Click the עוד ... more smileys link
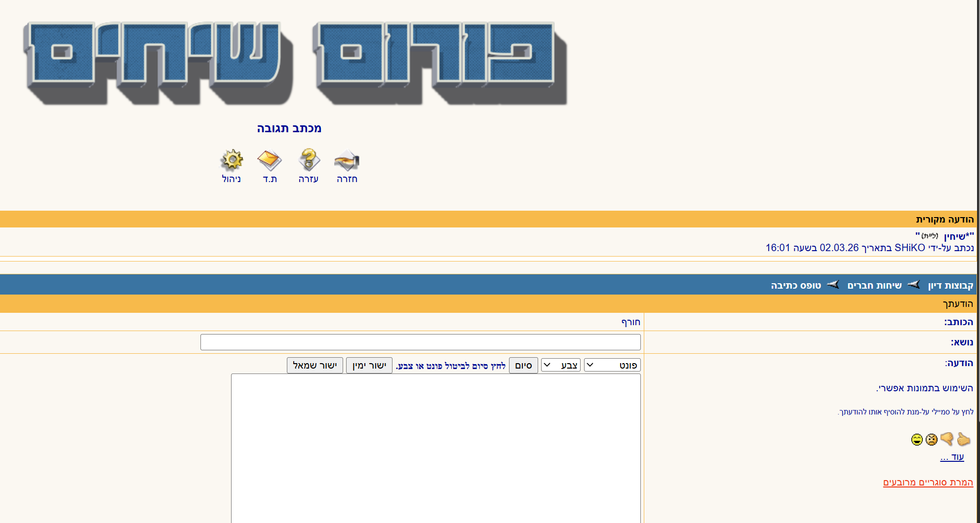980x523 pixels. [x=952, y=457]
